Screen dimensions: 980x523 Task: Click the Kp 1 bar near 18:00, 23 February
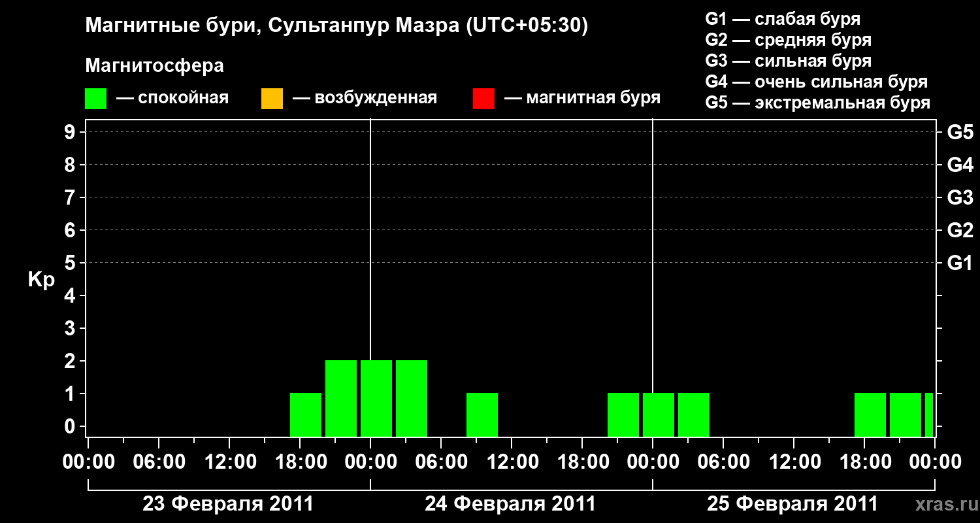(x=306, y=414)
